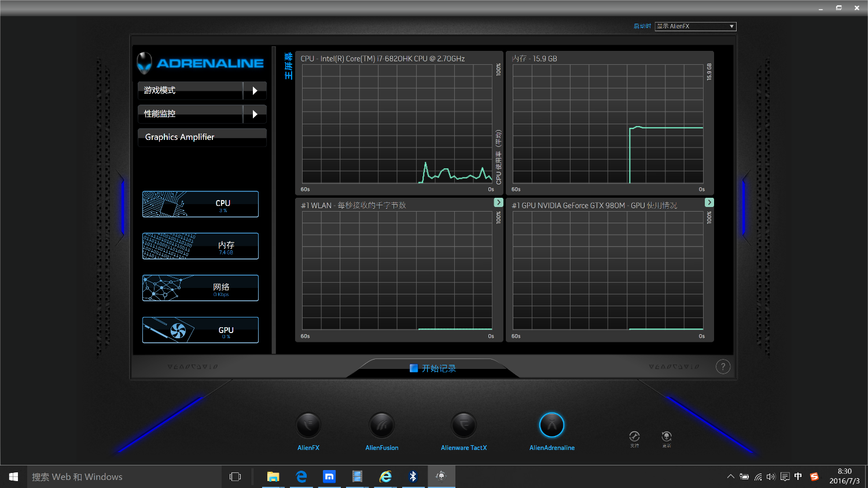Click the CPU usage graph panel
The width and height of the screenshot is (868, 488).
tap(399, 123)
